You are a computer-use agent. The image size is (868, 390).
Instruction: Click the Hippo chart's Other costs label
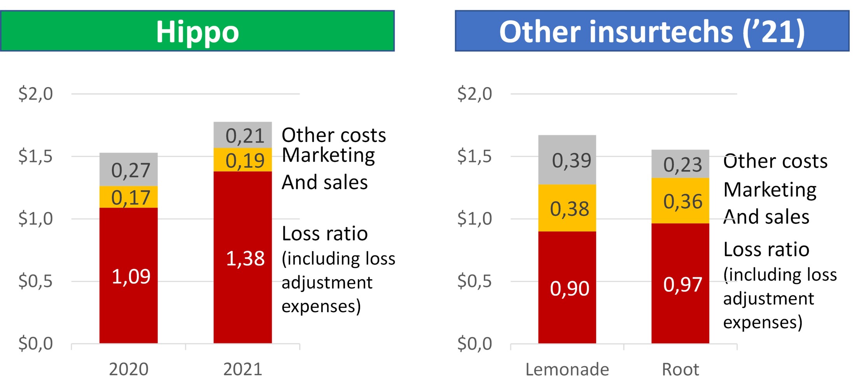coord(334,135)
